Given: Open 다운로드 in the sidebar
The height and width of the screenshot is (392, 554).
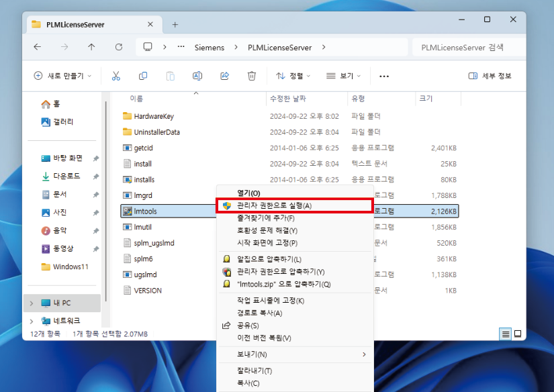Looking at the screenshot, I should click(61, 177).
